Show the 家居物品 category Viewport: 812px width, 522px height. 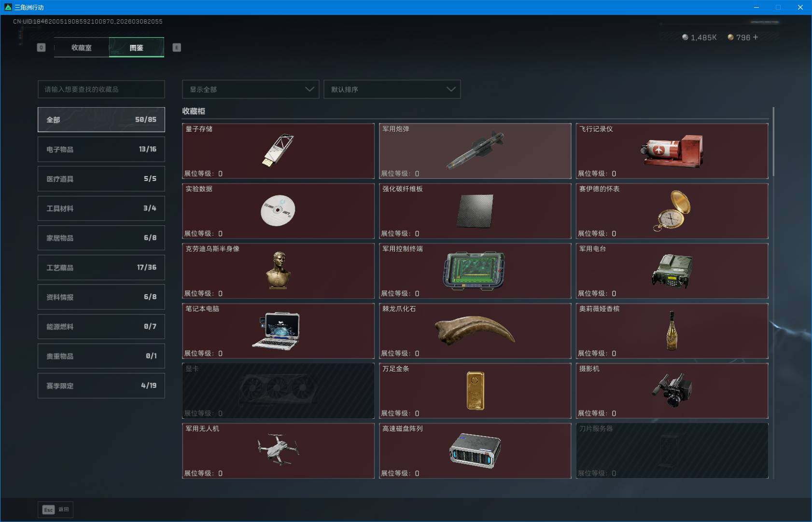click(101, 238)
